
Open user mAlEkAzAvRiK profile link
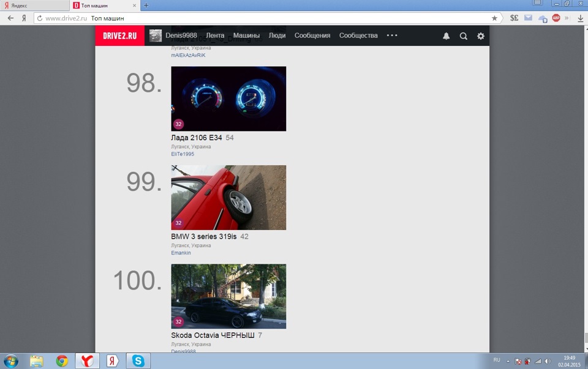click(x=188, y=55)
